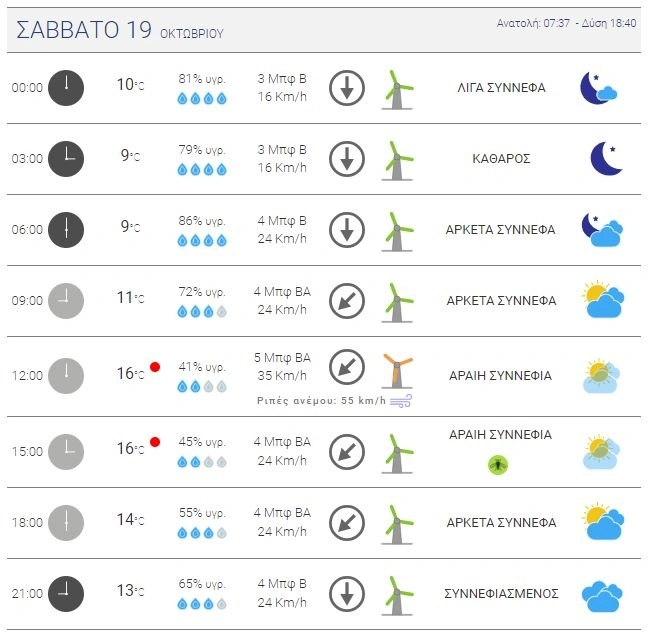649x633 pixels.
Task: Click the northeast wind arrow at 09:00
Action: (347, 300)
